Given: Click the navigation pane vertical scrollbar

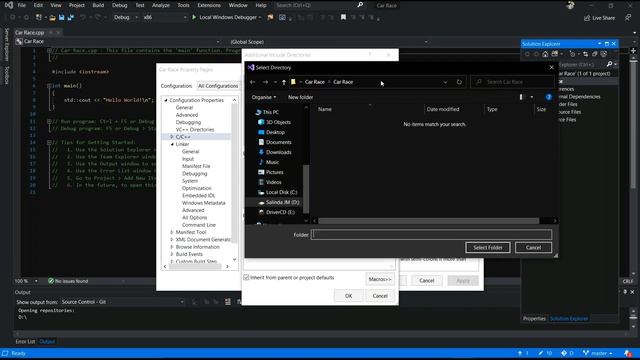Looking at the screenshot, I should pyautogui.click(x=306, y=189).
